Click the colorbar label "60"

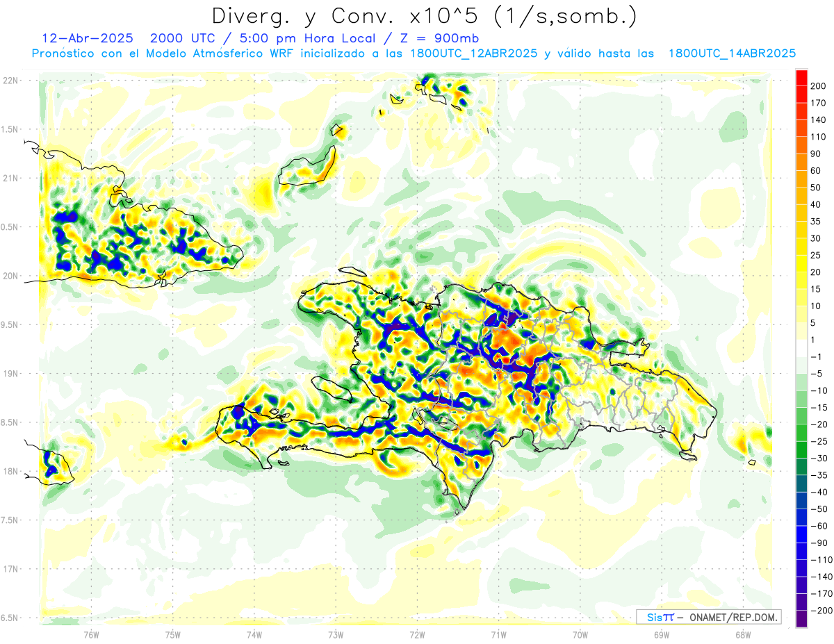coord(816,171)
